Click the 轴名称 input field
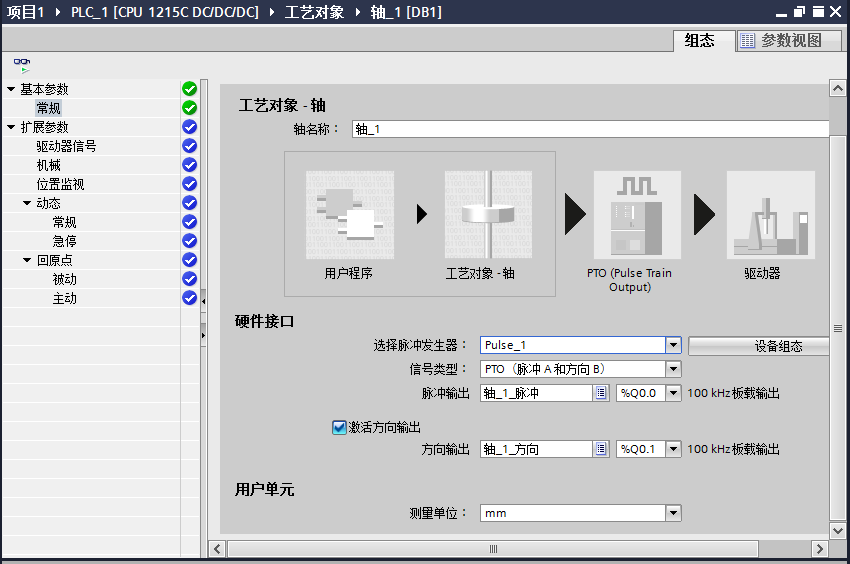 [x=590, y=129]
